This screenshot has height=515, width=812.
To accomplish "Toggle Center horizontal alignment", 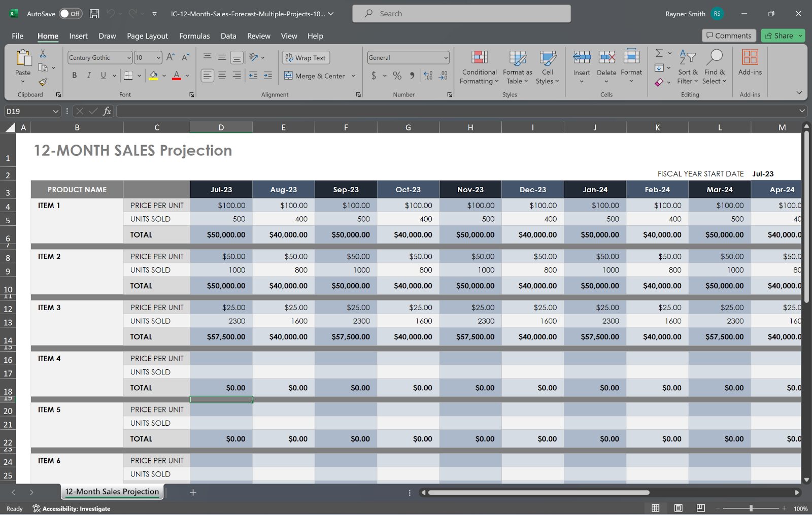I will 222,76.
